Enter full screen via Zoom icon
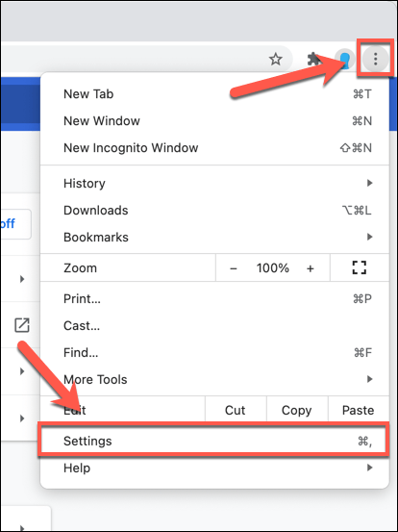The width and height of the screenshot is (398, 532). 359,267
